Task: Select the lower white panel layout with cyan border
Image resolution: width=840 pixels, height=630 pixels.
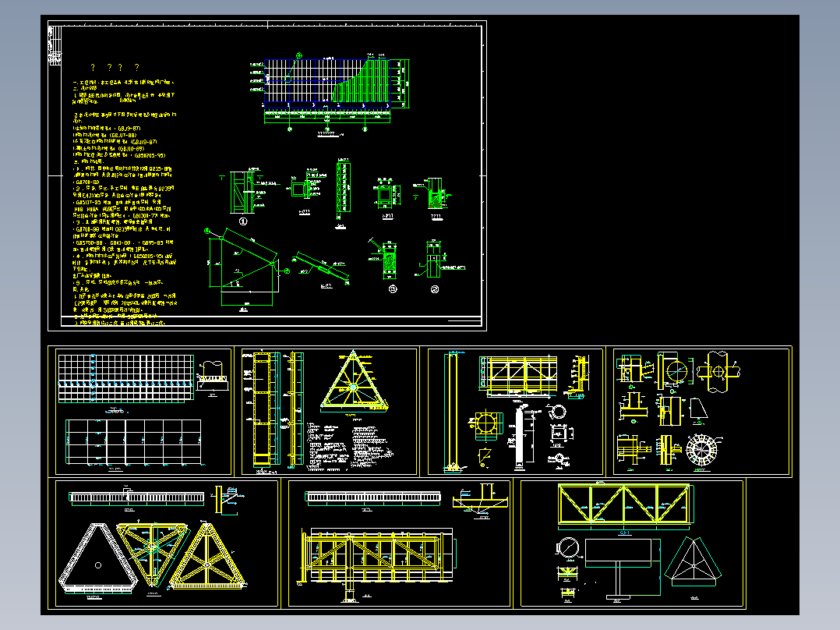Action: coord(133,442)
